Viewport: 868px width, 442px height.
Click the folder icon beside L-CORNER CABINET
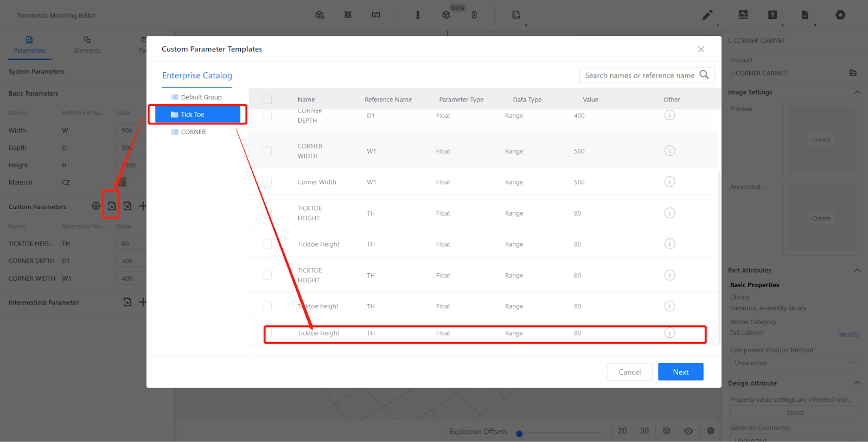(853, 73)
